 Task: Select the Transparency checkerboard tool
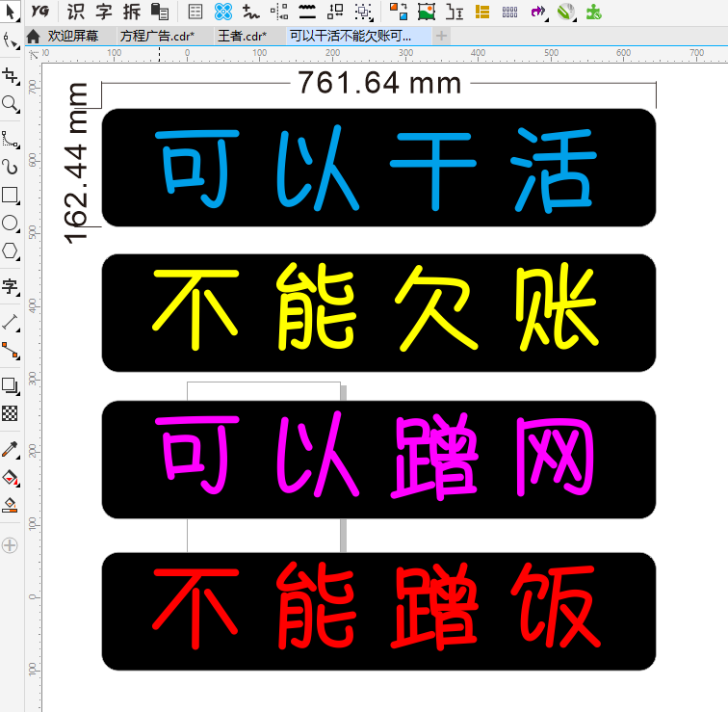[10, 413]
